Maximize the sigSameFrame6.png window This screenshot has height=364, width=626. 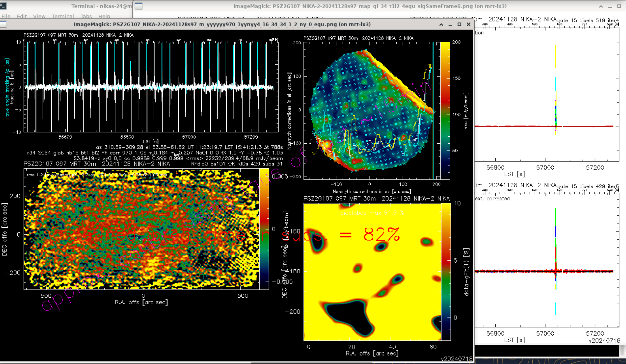(x=619, y=6)
